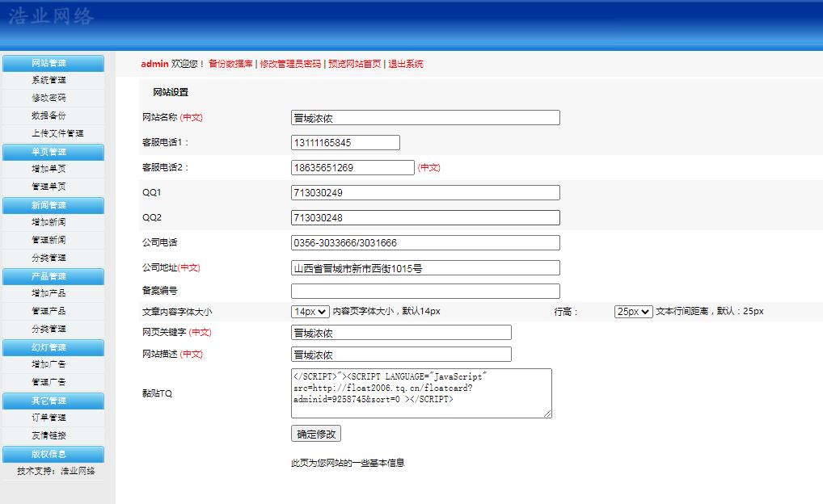Toggle the 单页管理 section header
Image resolution: width=823 pixels, height=504 pixels.
point(53,152)
